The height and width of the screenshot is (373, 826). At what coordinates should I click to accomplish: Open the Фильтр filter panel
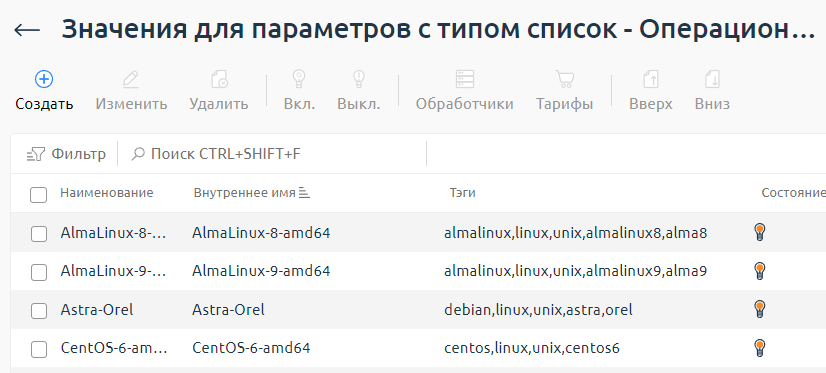coord(66,154)
